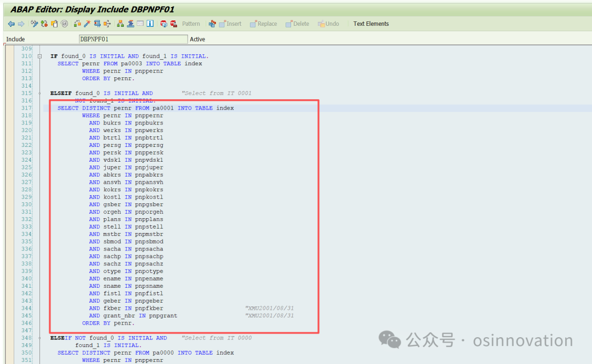This screenshot has height=364, width=592.
Task: Click the icon left of Insert
Action: [212, 24]
